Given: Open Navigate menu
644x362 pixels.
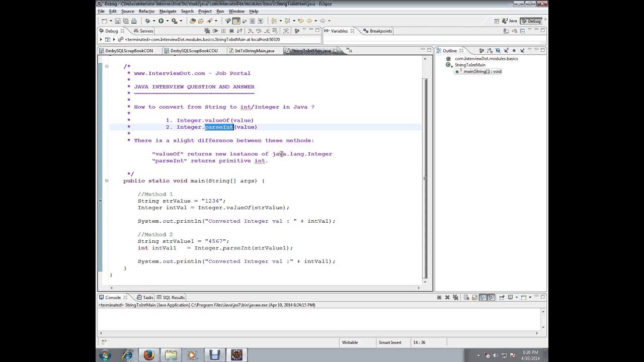Looking at the screenshot, I should (168, 11).
